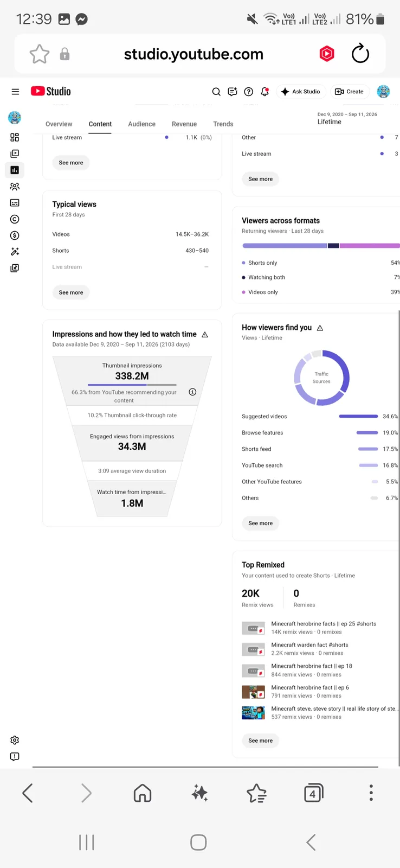Image resolution: width=400 pixels, height=868 pixels.
Task: Click the Suggested videos traffic bar
Action: (x=358, y=417)
